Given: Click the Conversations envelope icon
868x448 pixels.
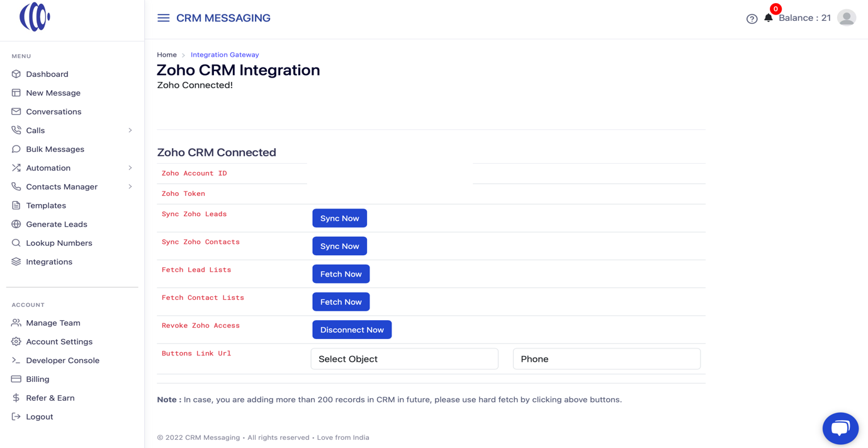Looking at the screenshot, I should point(16,112).
